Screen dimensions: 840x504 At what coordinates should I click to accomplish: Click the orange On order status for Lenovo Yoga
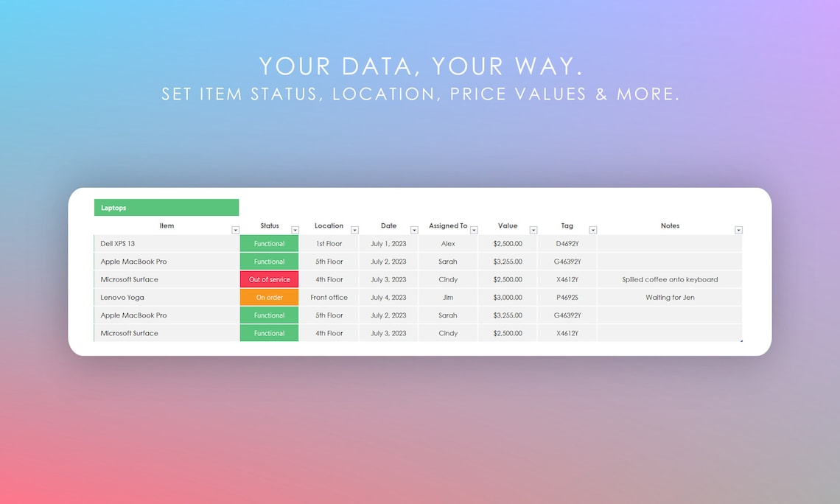pyautogui.click(x=269, y=297)
